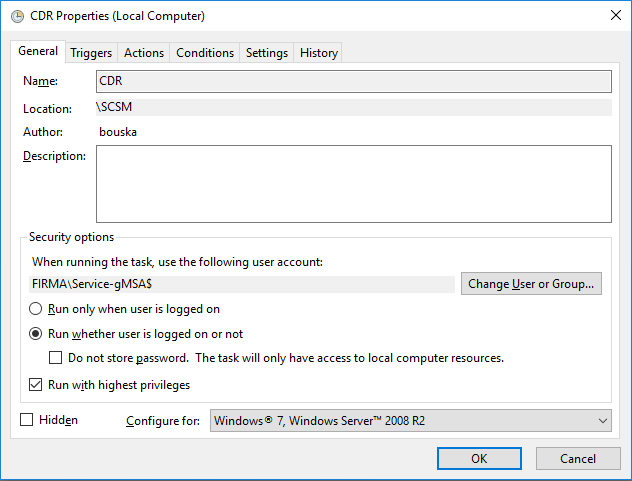Go to the Conditions tab
This screenshot has height=481, width=632.
click(x=205, y=53)
